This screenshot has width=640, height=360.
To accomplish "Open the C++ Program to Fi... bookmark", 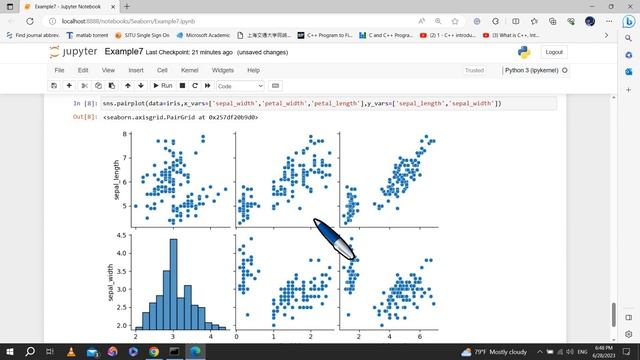I will point(325,36).
